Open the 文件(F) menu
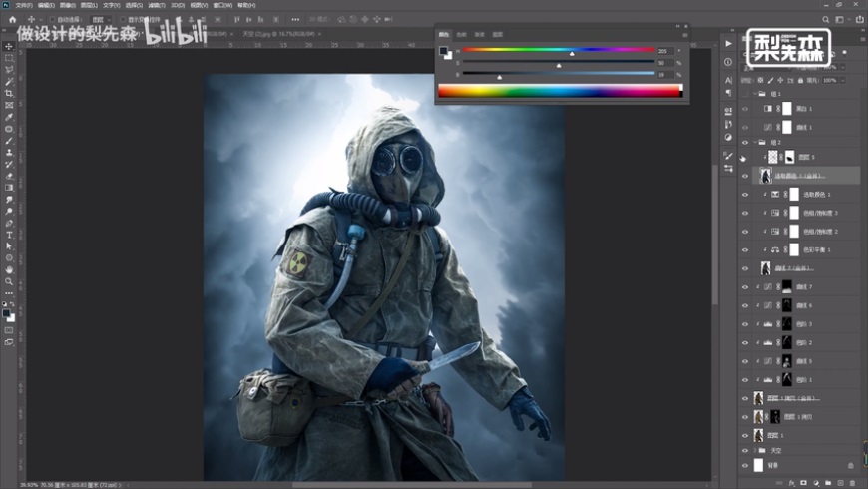This screenshot has height=489, width=868. click(24, 5)
